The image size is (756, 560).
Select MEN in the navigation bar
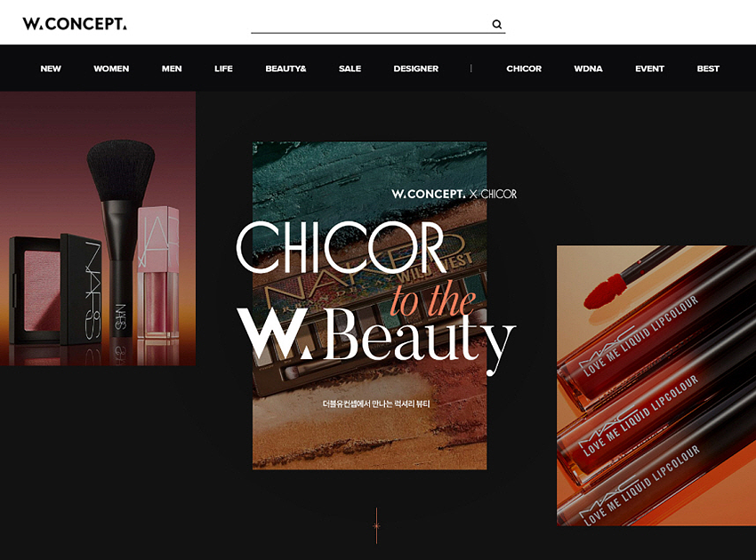tap(172, 68)
